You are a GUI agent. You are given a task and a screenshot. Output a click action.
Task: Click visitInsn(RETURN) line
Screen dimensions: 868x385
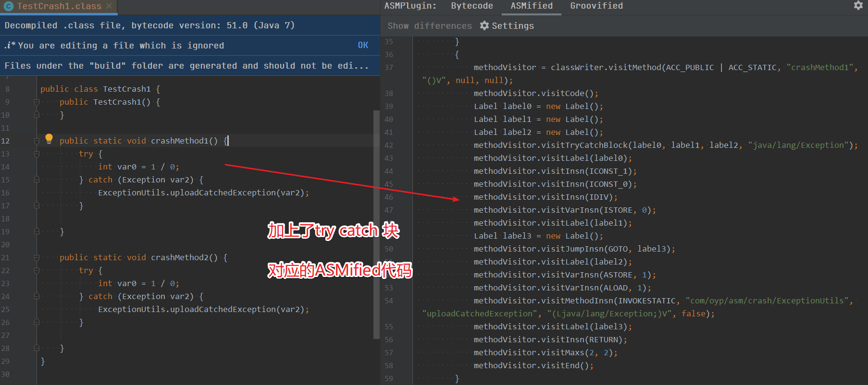(x=550, y=339)
